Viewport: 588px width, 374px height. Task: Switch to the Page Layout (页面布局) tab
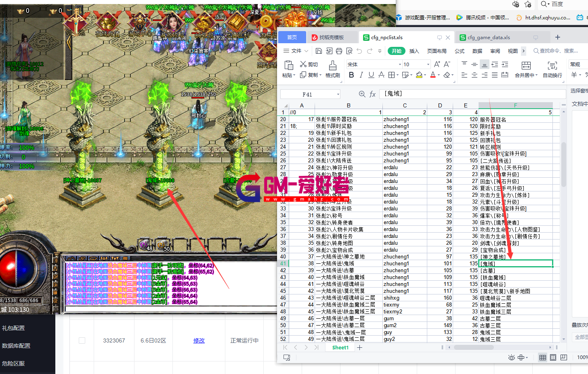click(437, 51)
